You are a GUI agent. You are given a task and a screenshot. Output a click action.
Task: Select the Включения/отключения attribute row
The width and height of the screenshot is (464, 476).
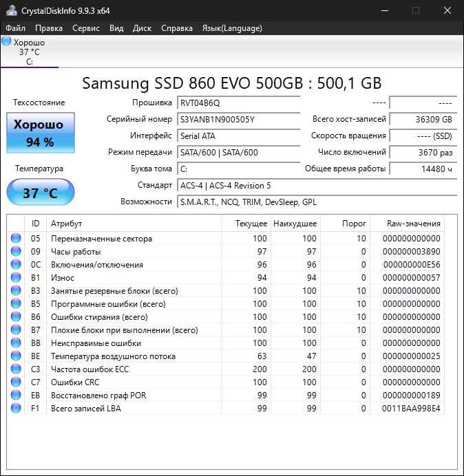click(x=226, y=264)
